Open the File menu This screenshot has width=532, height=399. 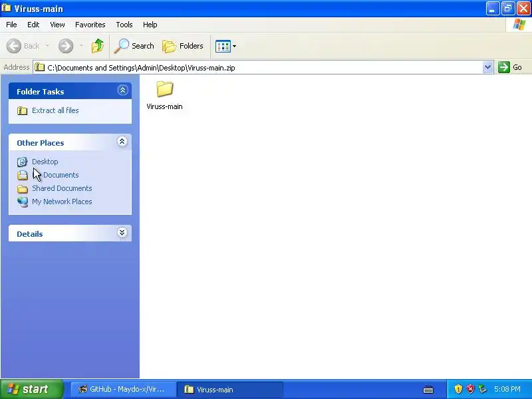coord(11,25)
